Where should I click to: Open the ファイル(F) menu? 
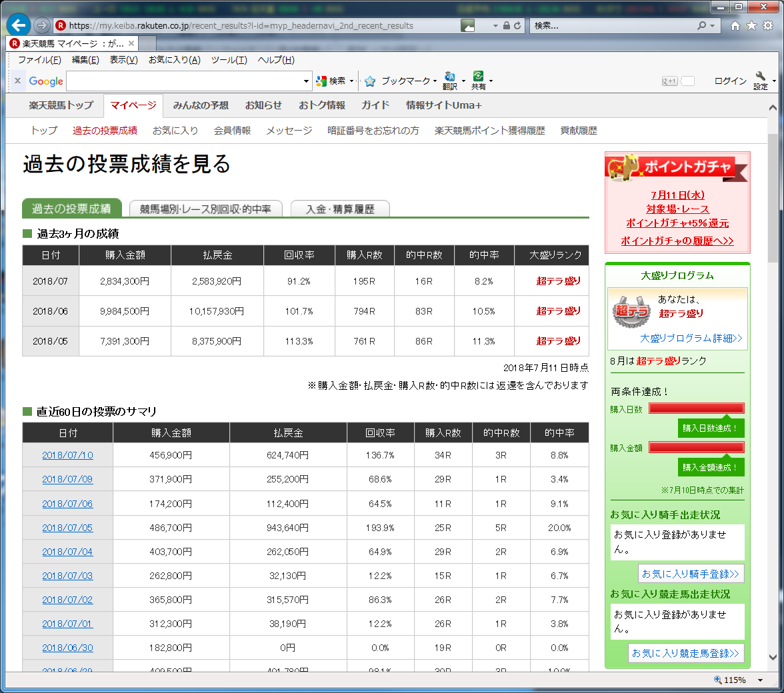[39, 60]
